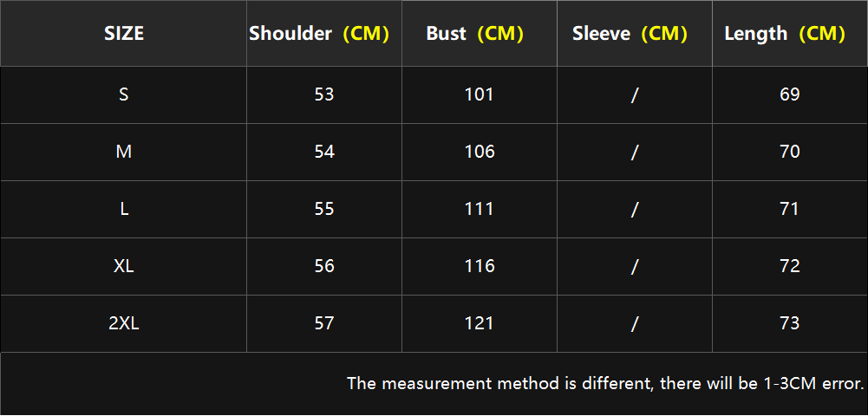Screen dimensions: 868x416
Task: Select bust value 106 in M row
Action: [480, 152]
